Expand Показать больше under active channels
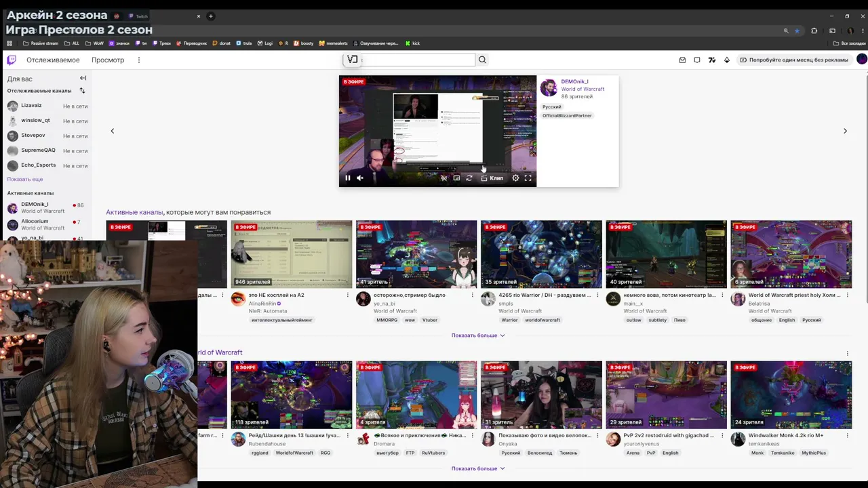This screenshot has height=488, width=868. [478, 335]
